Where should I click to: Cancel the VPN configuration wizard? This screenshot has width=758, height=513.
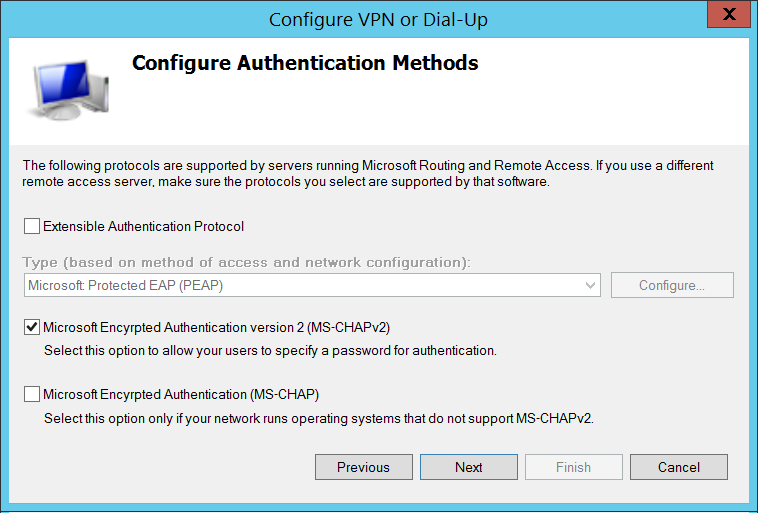coord(678,467)
